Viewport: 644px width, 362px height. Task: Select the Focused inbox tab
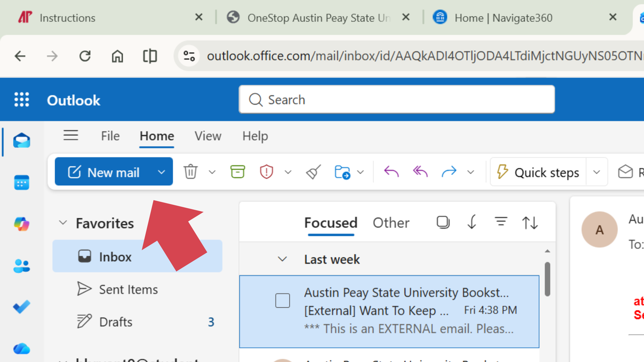(x=331, y=223)
